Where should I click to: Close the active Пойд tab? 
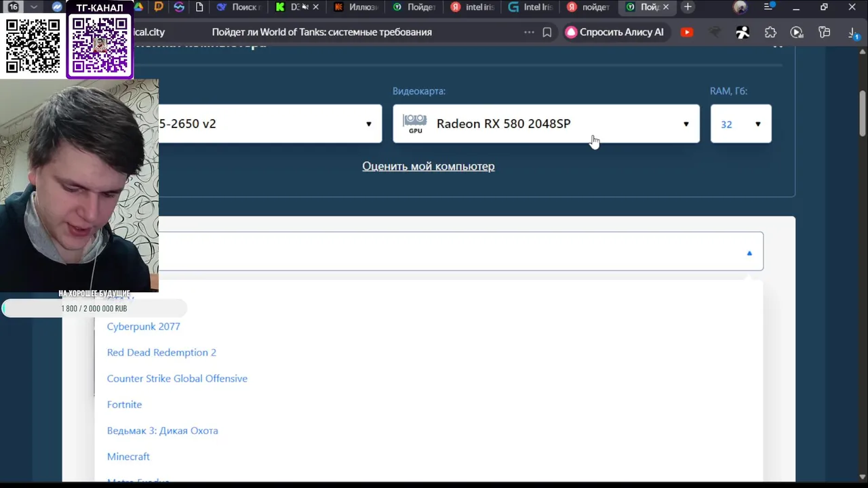(x=666, y=7)
